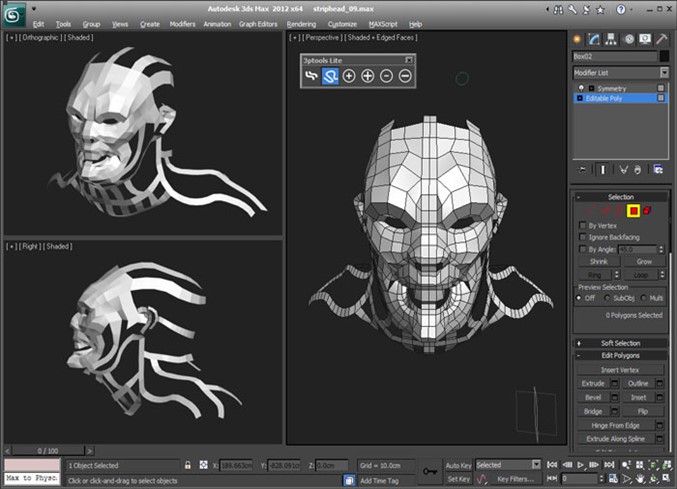Screen dimensions: 677x489
Task: Click the 3ds Max application logo button
Action: click(x=15, y=15)
